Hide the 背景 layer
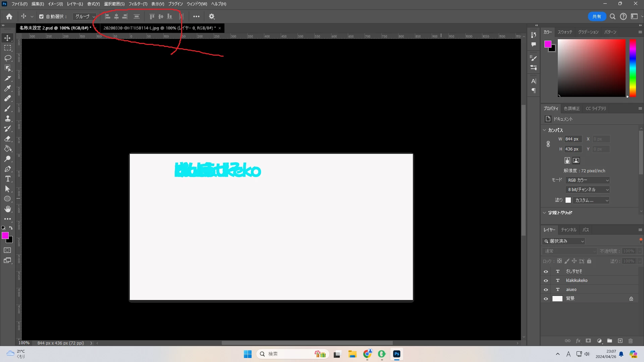 tap(546, 299)
